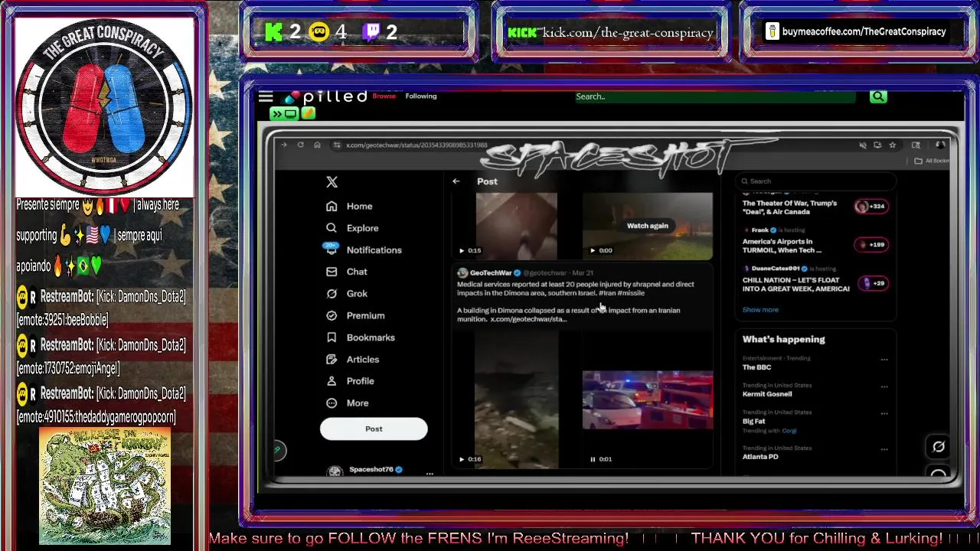Open the rubble video thumbnail

tap(516, 398)
